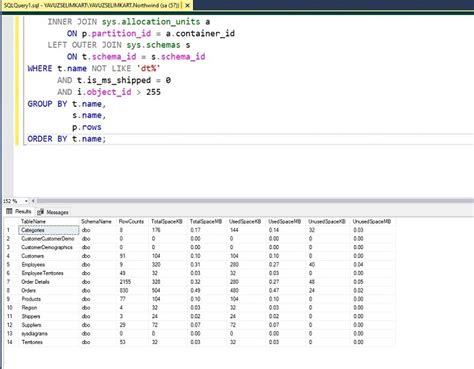The image size is (474, 369).
Task: Click sys.schemas in the LEFT OUTER JOIN line
Action: (x=153, y=45)
